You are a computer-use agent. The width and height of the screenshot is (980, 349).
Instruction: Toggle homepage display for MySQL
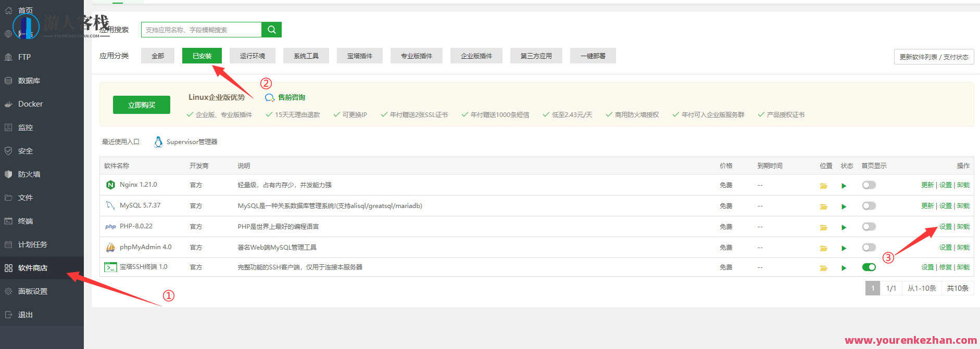point(869,206)
